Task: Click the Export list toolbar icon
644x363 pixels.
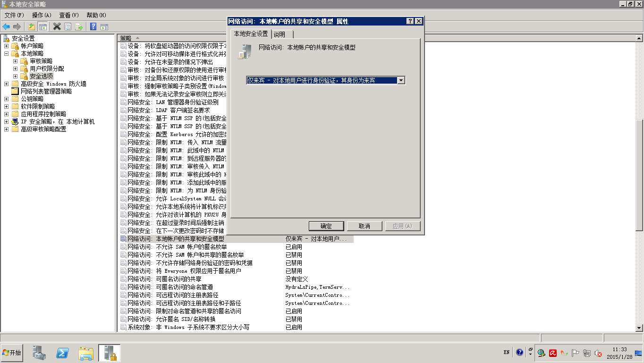Action: point(79,26)
